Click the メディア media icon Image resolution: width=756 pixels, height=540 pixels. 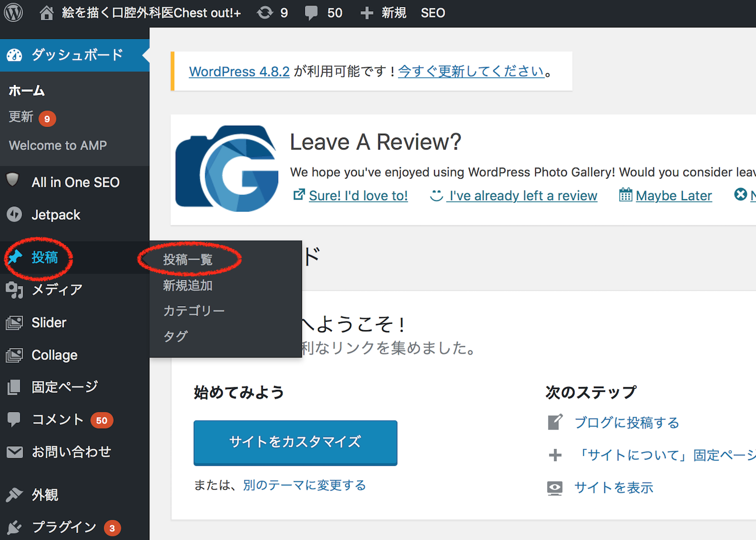15,290
